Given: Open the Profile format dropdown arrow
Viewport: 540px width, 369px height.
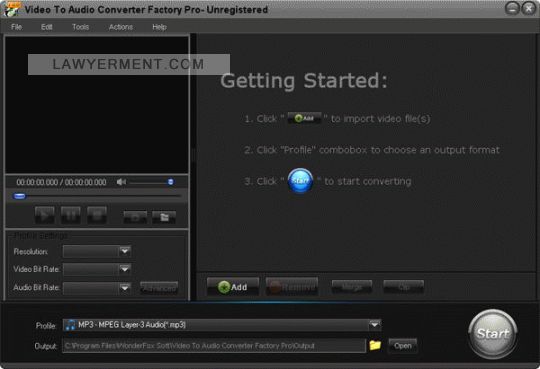Looking at the screenshot, I should (375, 325).
